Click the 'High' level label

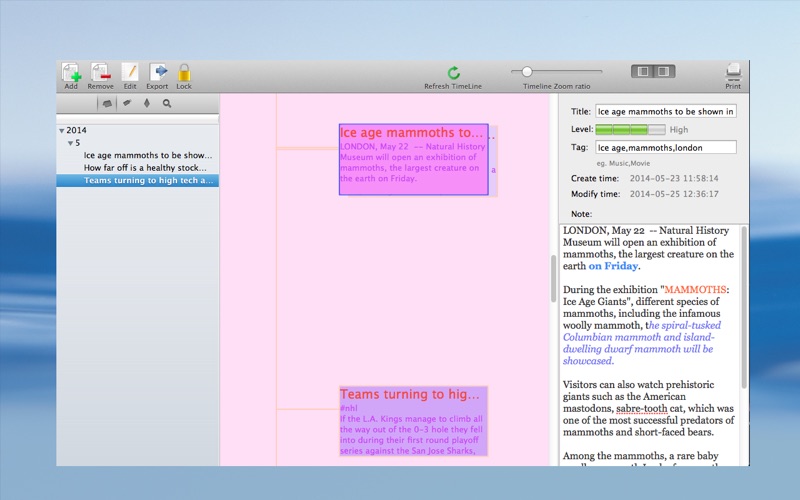(679, 130)
